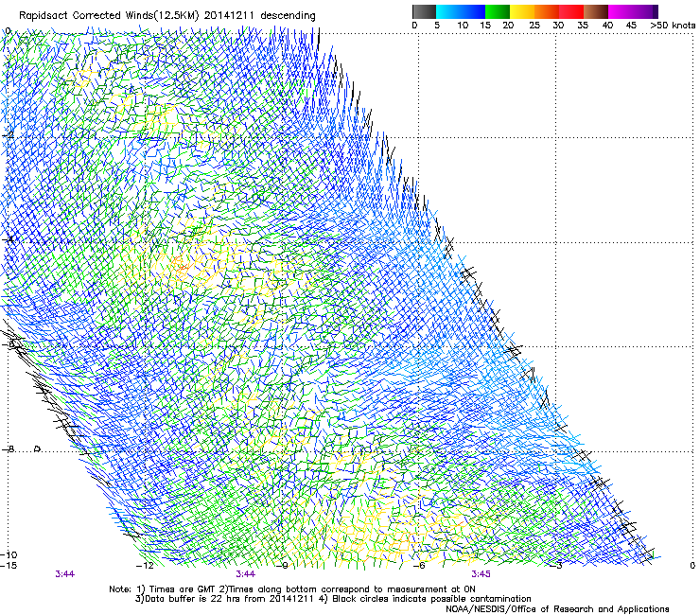700x615 pixels.
Task: Click the '10' legend scale number
Action: (463, 26)
